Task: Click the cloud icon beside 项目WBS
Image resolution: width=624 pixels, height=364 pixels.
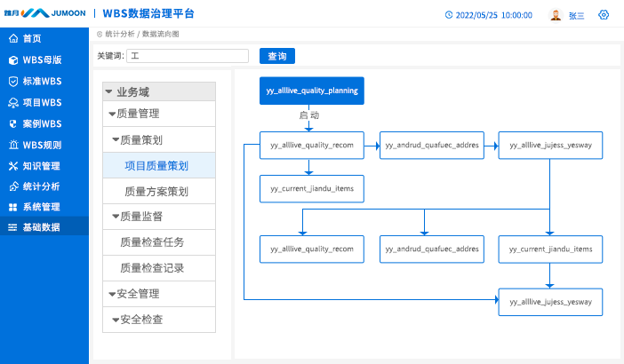Action: click(13, 102)
